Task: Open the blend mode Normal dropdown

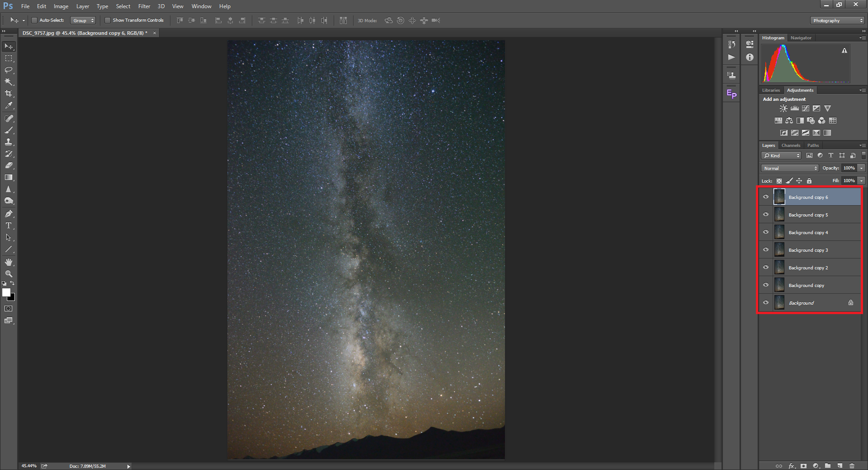Action: click(790, 168)
